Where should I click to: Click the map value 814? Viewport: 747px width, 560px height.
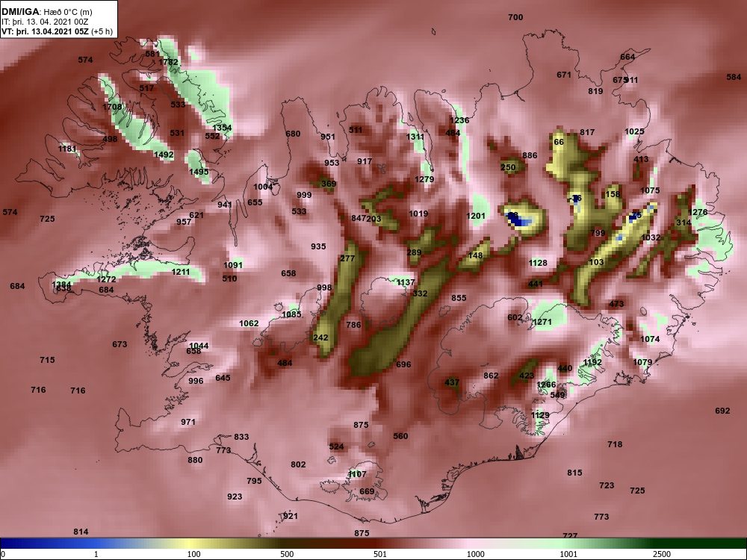[x=81, y=532]
